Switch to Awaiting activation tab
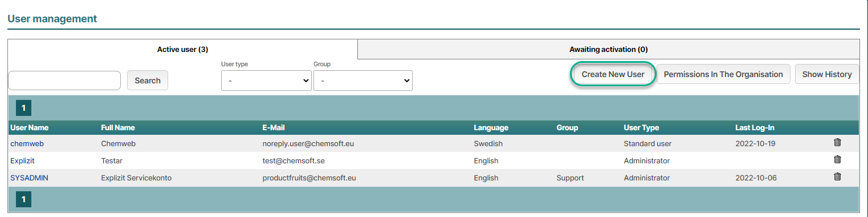This screenshot has width=868, height=217. coord(609,50)
